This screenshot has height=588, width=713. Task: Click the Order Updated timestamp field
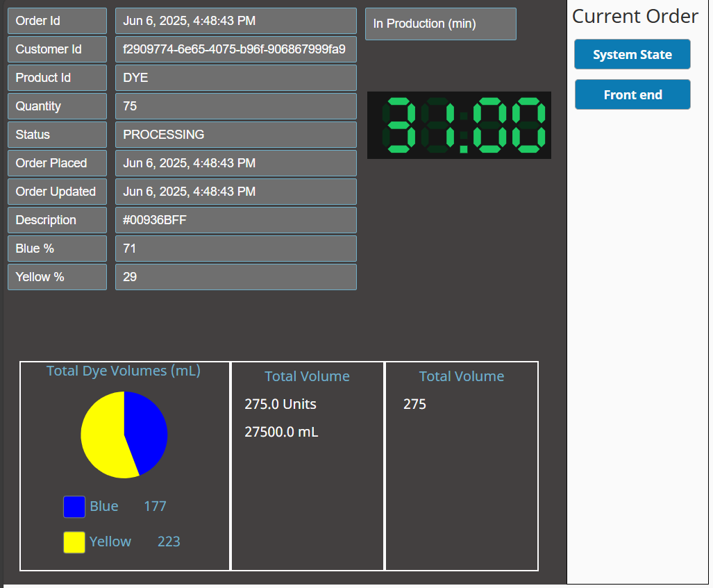[x=235, y=192]
